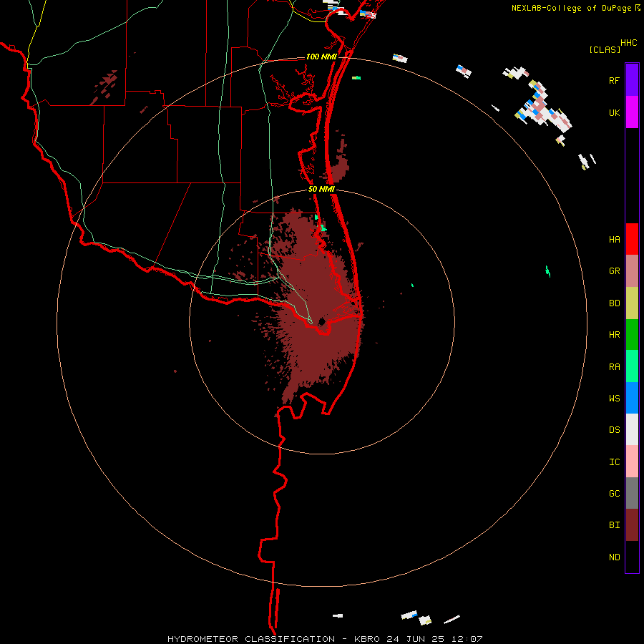
Task: Click the IC pink legend swatch
Action: point(632,462)
